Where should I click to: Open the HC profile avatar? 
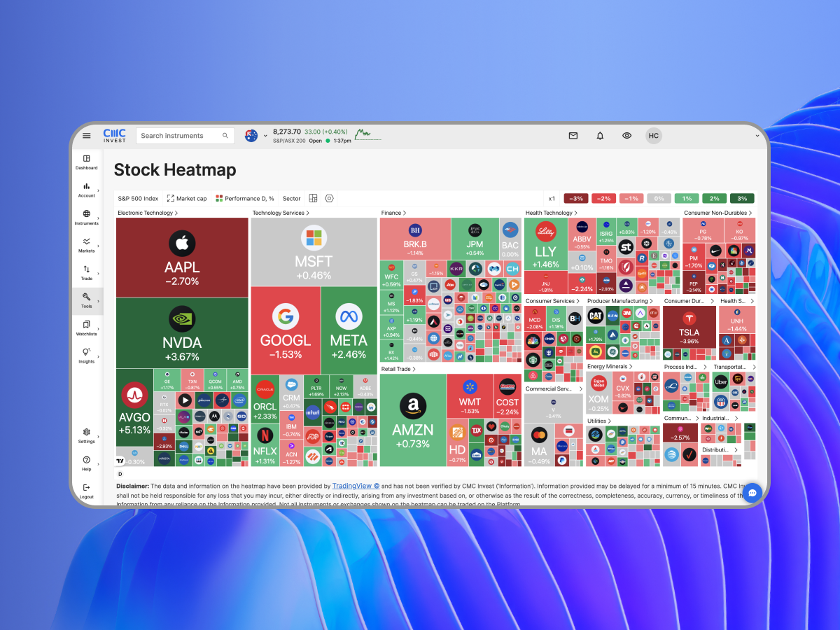pos(653,136)
